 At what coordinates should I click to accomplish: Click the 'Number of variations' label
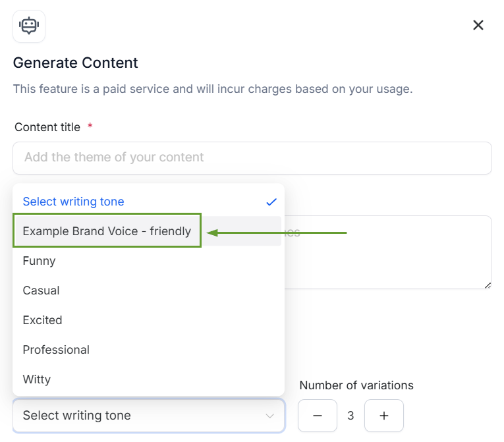pyautogui.click(x=356, y=385)
